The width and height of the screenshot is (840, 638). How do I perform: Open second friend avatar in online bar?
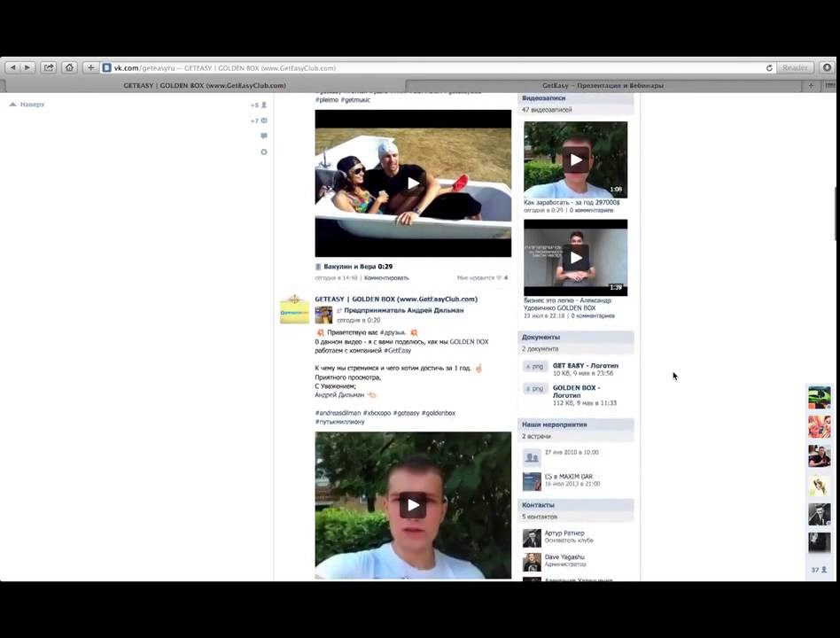819,426
